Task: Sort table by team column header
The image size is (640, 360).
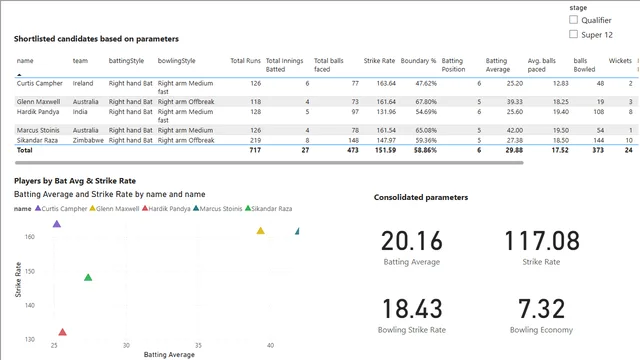Action: [x=80, y=61]
